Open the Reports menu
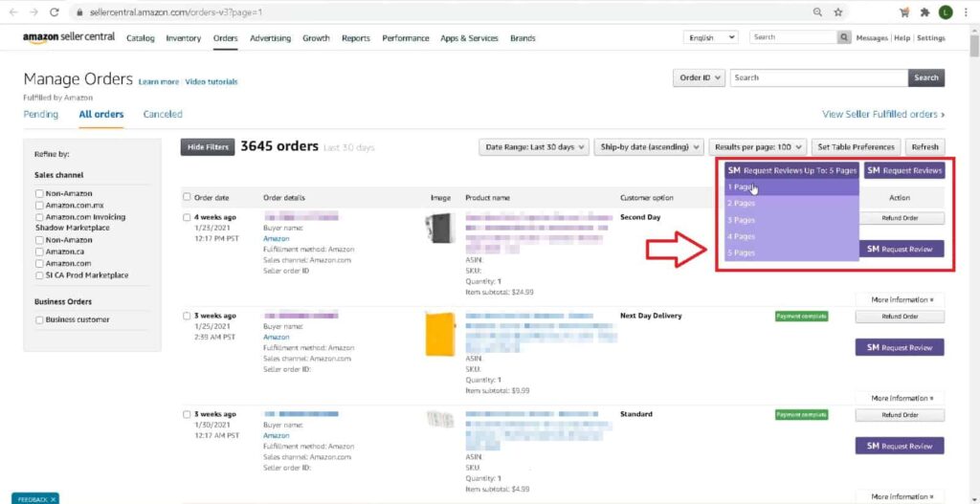The width and height of the screenshot is (980, 504). [x=356, y=38]
